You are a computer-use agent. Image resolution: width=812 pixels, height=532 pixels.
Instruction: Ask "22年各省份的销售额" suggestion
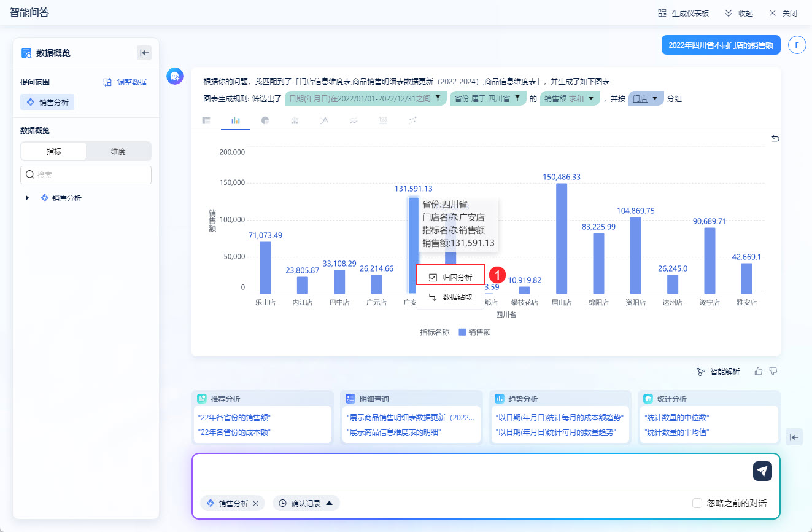(234, 418)
